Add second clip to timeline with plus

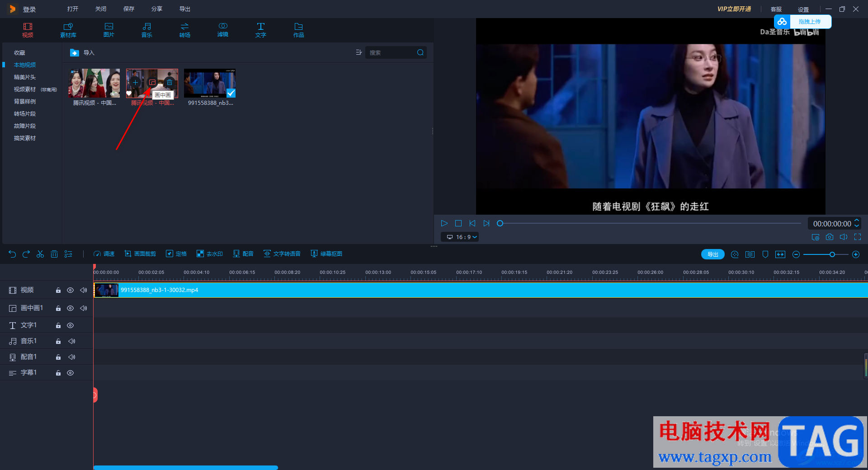(x=135, y=82)
